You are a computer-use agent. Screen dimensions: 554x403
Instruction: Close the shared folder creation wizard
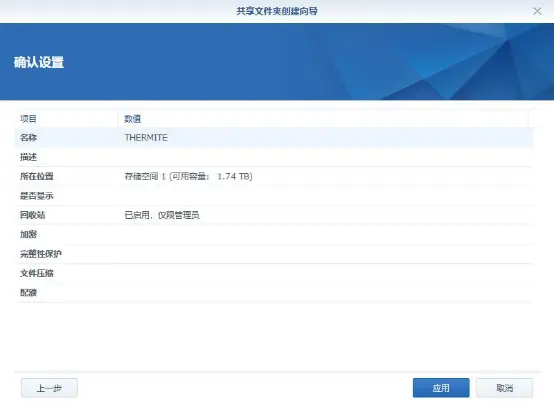point(537,11)
